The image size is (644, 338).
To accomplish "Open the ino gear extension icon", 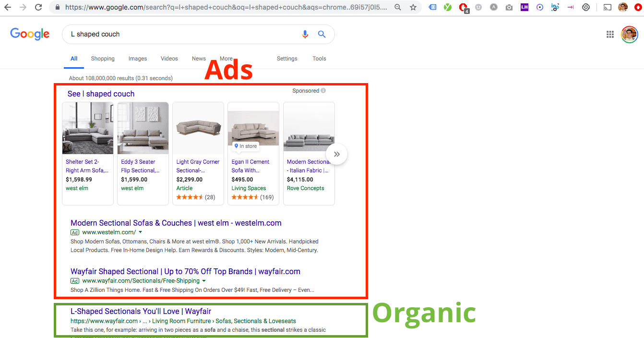I will coord(555,7).
